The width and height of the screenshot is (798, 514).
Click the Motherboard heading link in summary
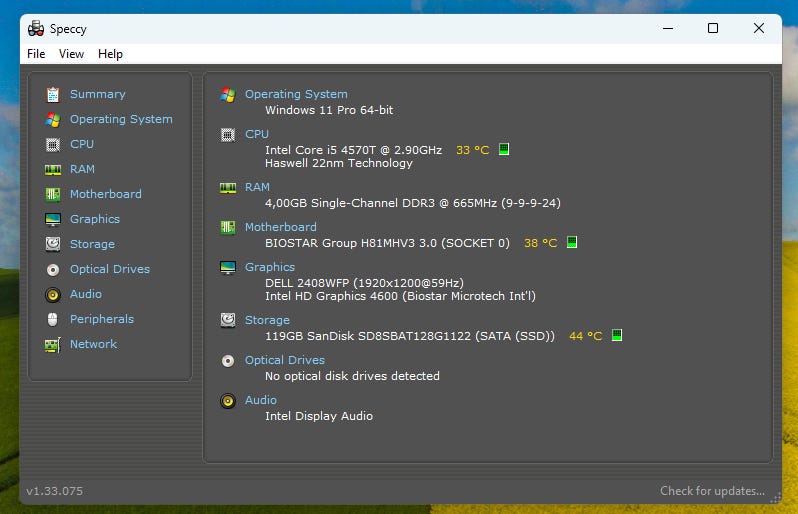(x=281, y=227)
